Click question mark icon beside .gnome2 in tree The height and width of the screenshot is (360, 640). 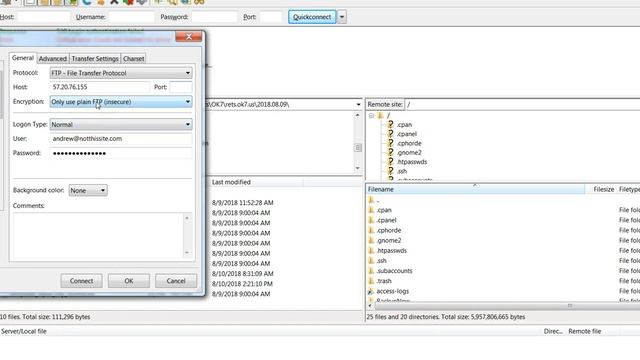pyautogui.click(x=391, y=153)
